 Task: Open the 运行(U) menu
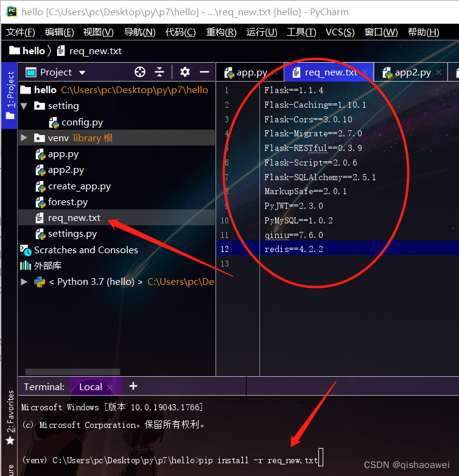(x=262, y=32)
